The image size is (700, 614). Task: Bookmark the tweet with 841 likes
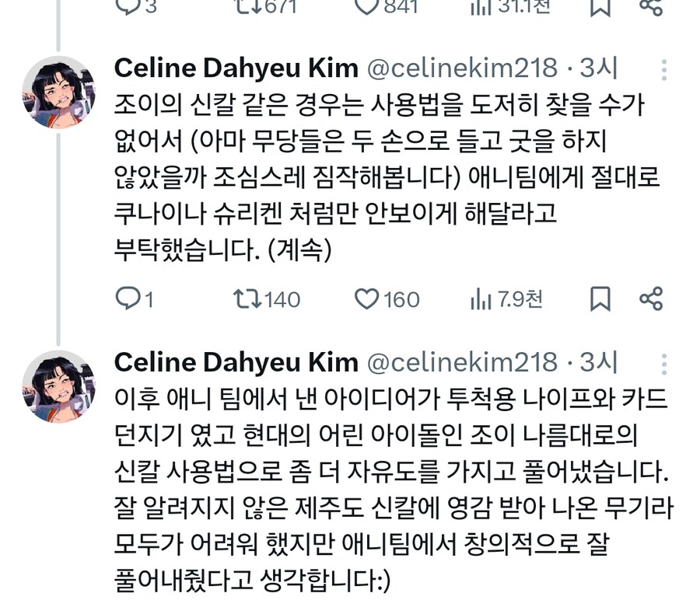tap(599, 8)
